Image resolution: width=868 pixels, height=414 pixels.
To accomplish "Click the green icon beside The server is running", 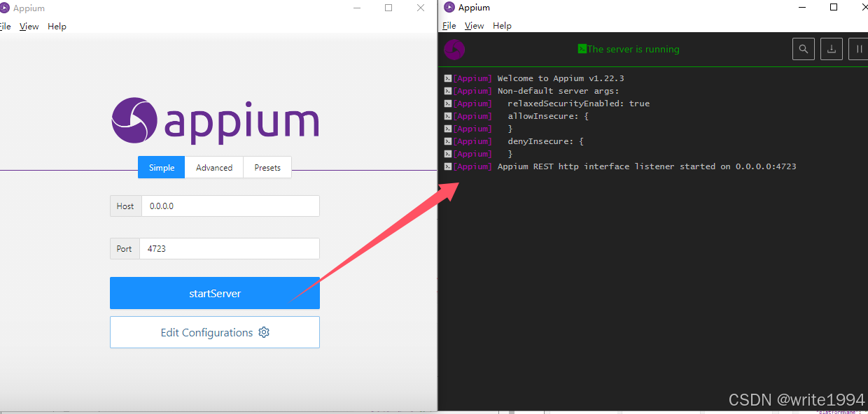I will click(582, 49).
